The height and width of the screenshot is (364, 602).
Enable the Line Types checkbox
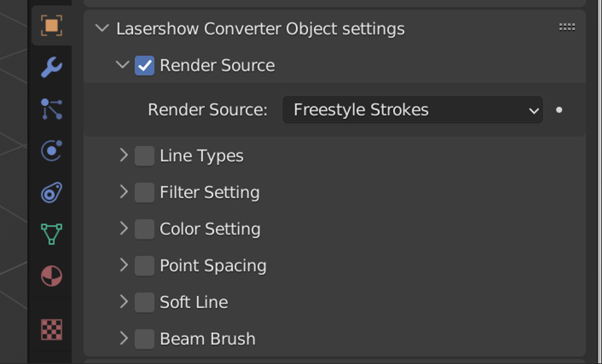coord(145,156)
